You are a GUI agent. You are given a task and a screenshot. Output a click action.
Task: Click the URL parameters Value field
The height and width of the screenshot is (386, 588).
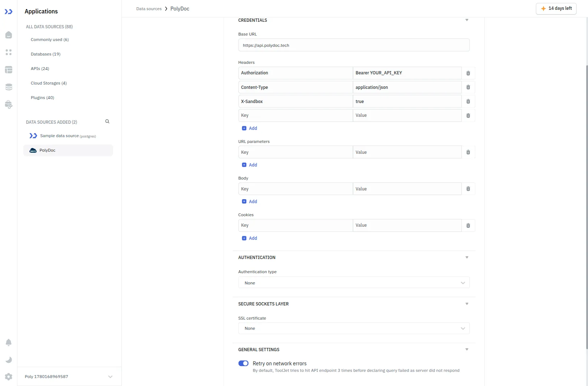tap(407, 152)
